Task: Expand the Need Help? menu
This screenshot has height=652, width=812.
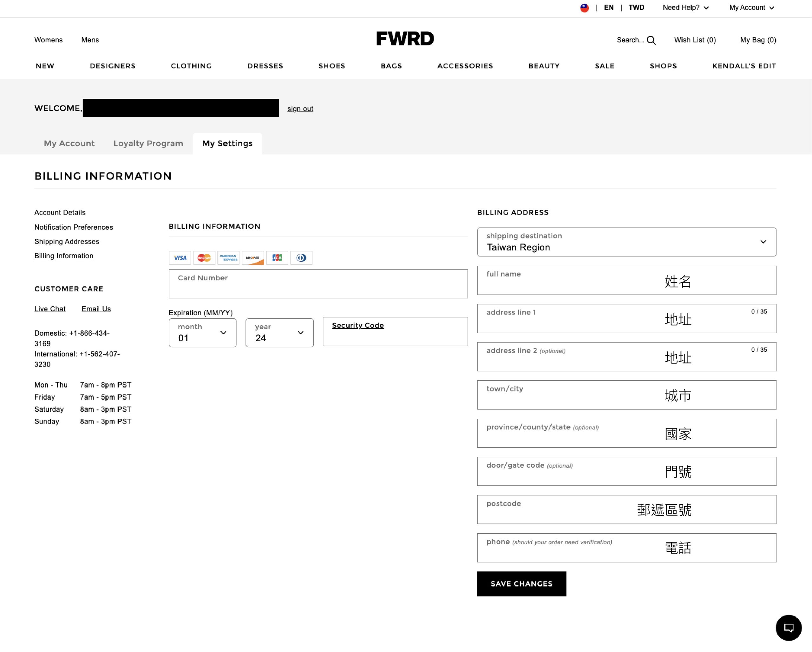Action: 685,8
